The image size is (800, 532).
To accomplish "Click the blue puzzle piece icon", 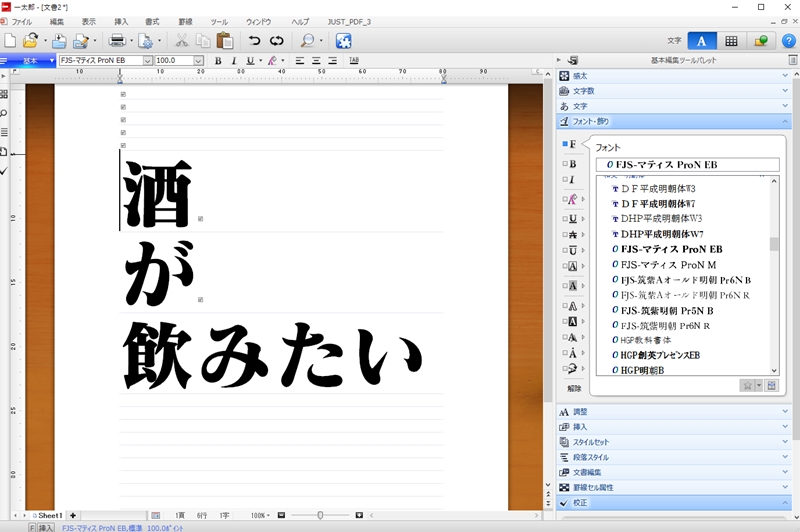I will [343, 41].
